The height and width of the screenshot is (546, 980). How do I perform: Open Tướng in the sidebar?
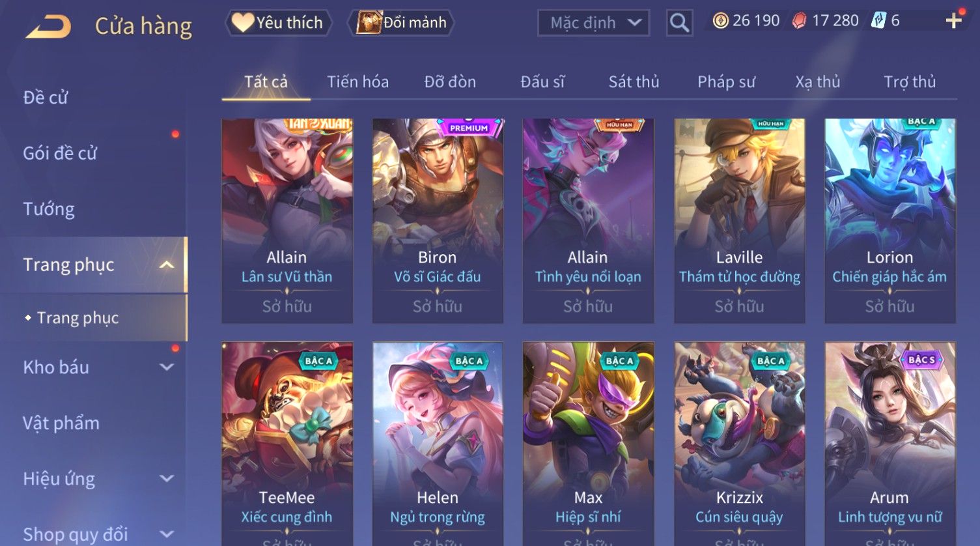pos(49,209)
